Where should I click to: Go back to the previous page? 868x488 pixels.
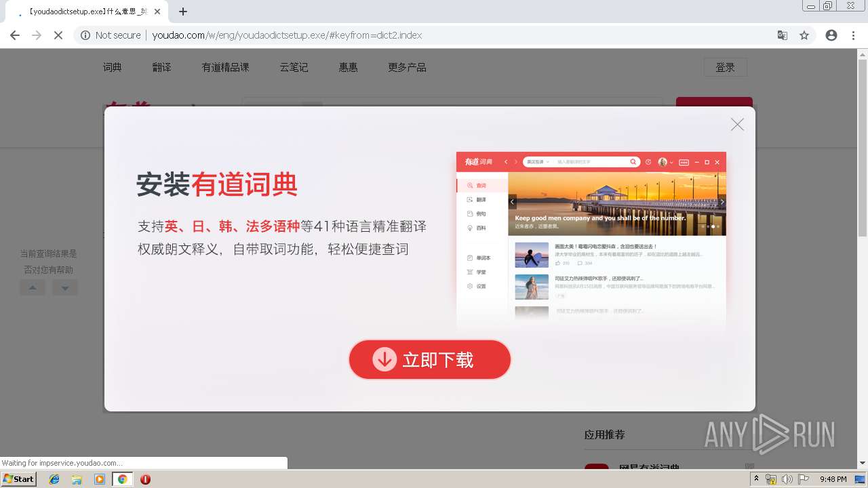pos(15,35)
